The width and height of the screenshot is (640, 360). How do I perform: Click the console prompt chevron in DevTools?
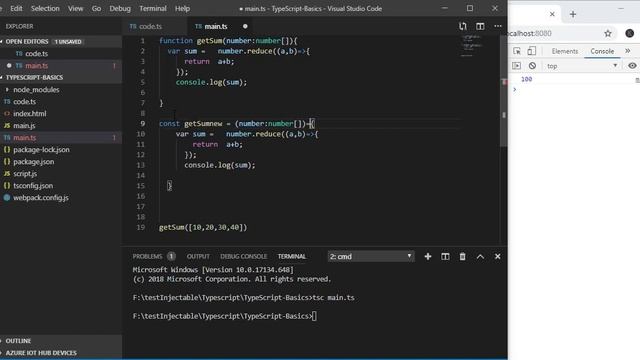pos(515,89)
